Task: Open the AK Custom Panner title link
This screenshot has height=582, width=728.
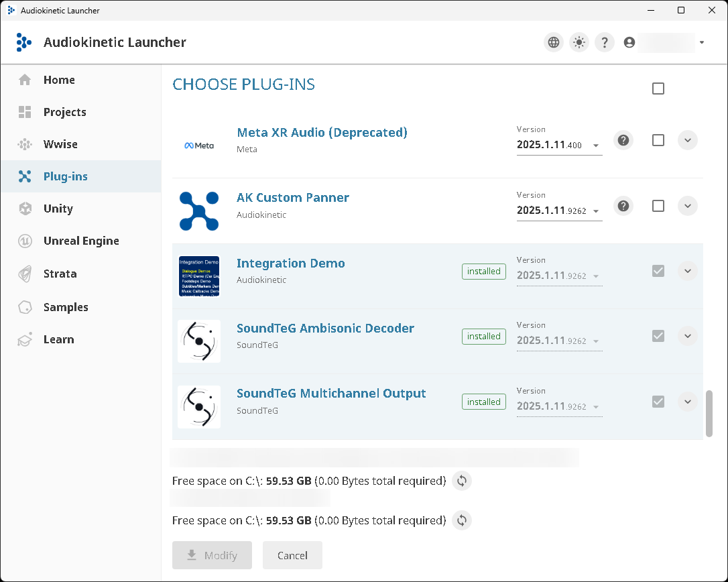Action: coord(293,198)
